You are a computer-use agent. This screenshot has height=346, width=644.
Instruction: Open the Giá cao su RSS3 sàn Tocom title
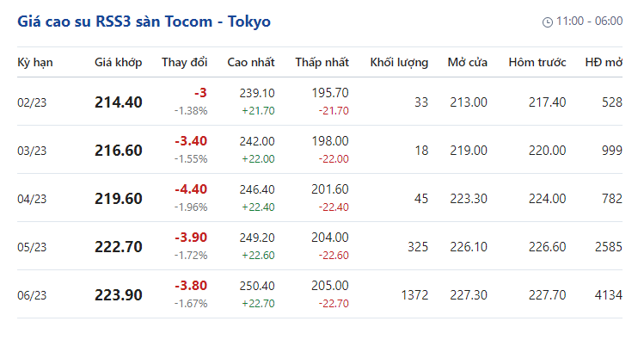(144, 22)
